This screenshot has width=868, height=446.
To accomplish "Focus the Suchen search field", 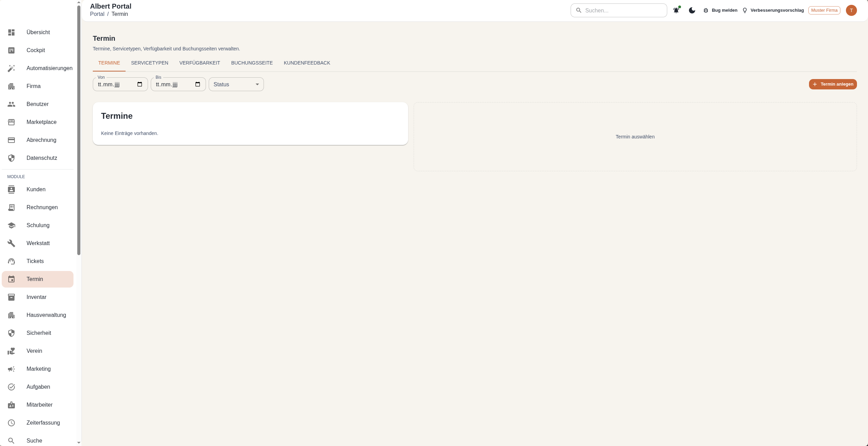I will 619,10.
